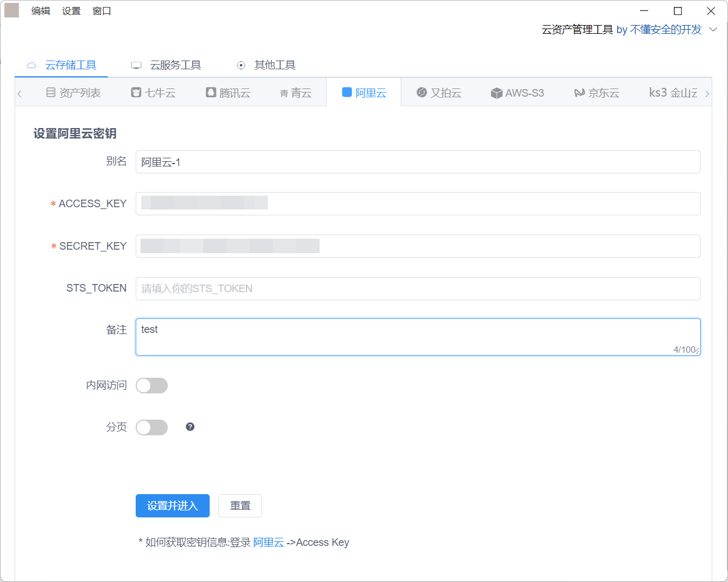This screenshot has width=728, height=582.
Task: Follow the 阿里云 link in the help note
Action: pyautogui.click(x=268, y=542)
